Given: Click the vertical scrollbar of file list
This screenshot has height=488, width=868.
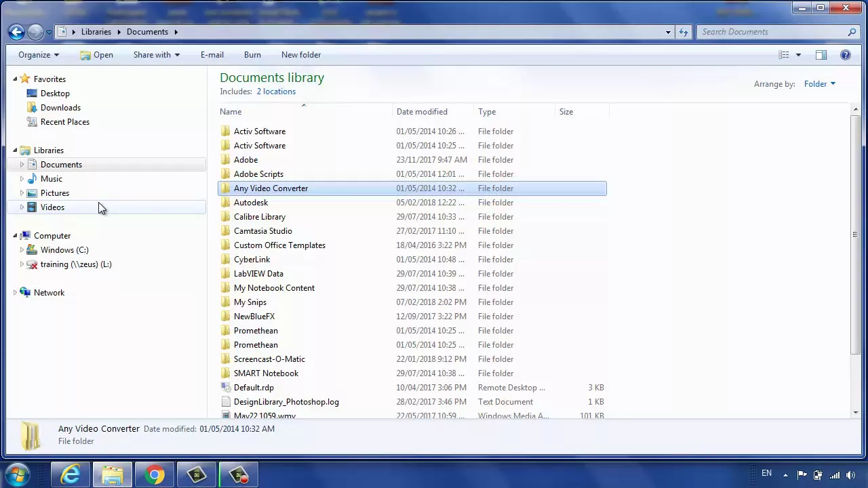Looking at the screenshot, I should click(855, 235).
